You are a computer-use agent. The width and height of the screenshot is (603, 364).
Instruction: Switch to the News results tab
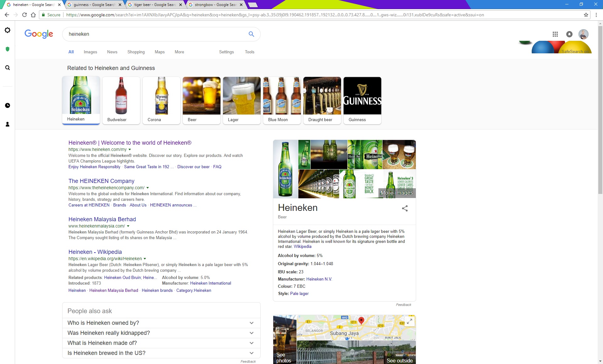112,52
